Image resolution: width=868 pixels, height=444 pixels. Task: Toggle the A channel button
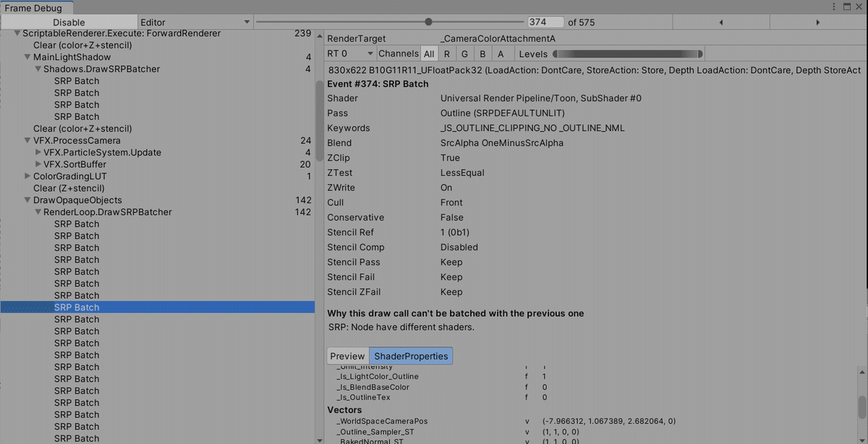(501, 54)
